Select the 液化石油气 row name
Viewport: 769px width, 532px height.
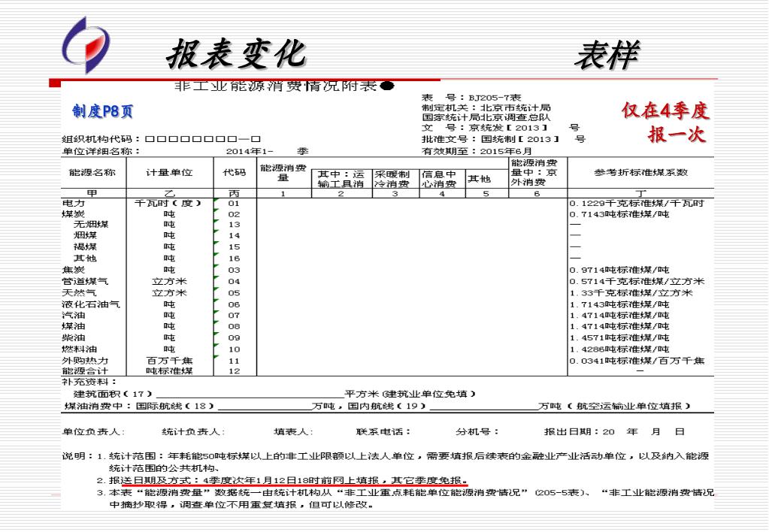(91, 304)
